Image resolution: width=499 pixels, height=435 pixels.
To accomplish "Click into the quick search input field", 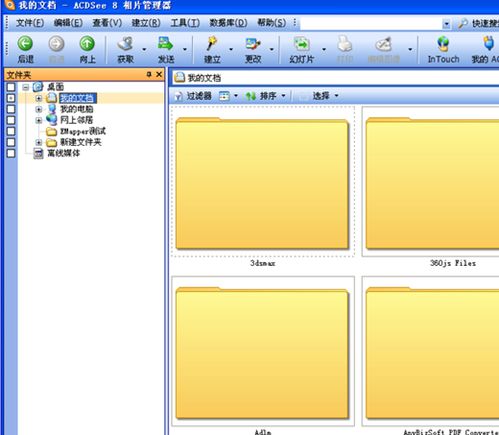I will [x=371, y=24].
